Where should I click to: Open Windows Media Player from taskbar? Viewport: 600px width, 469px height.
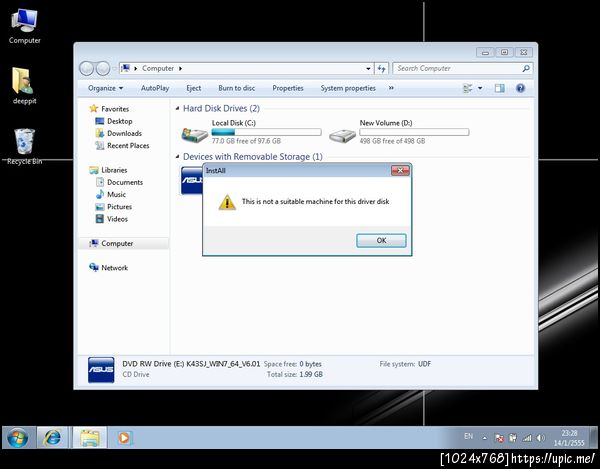(124, 438)
